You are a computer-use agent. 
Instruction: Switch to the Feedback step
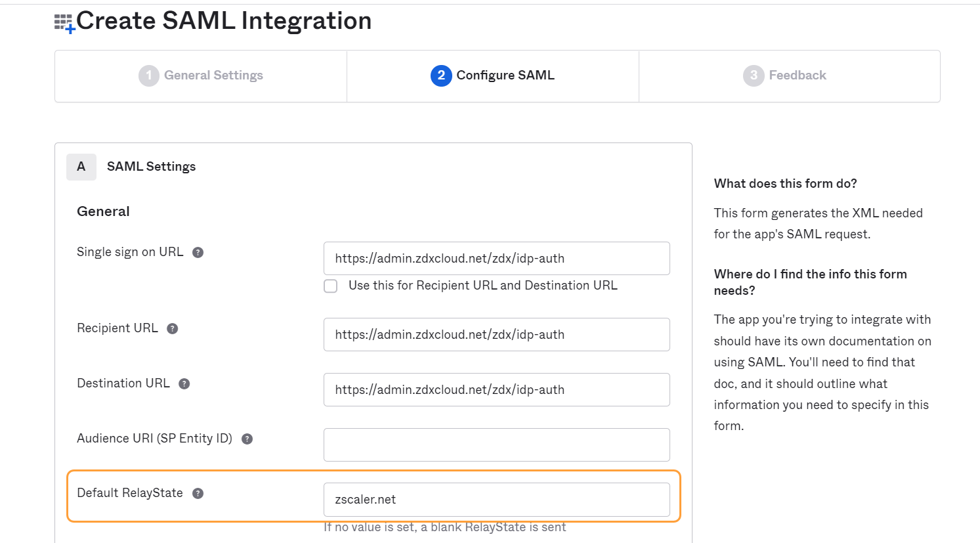coord(785,76)
